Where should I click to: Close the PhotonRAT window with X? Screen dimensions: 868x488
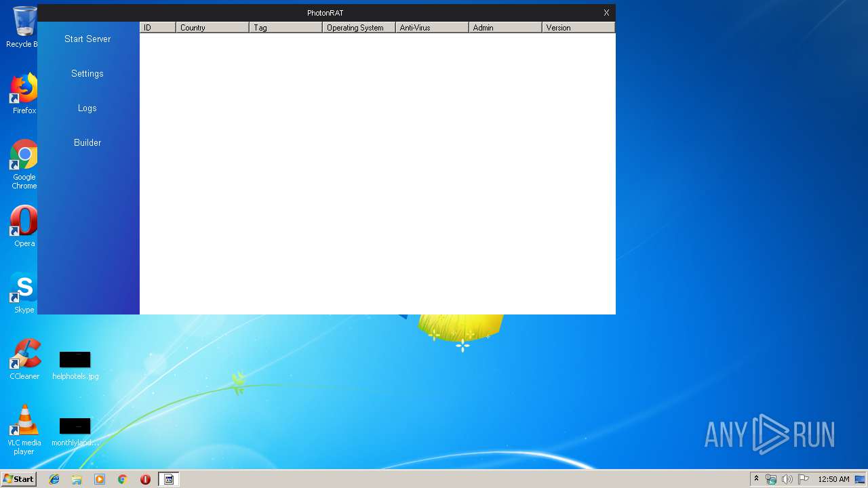pos(606,12)
